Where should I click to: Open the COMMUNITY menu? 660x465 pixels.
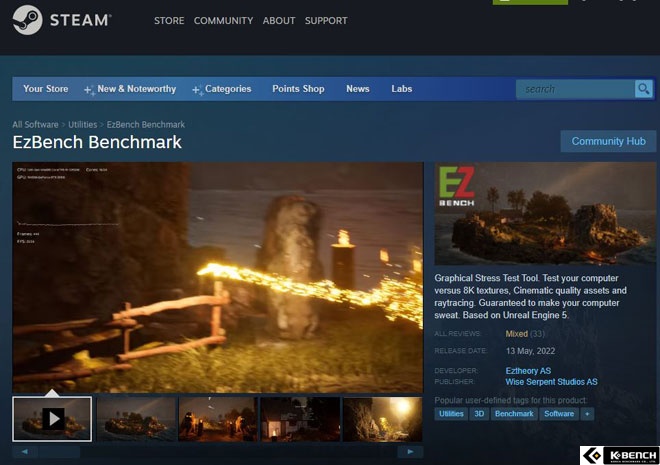click(224, 21)
